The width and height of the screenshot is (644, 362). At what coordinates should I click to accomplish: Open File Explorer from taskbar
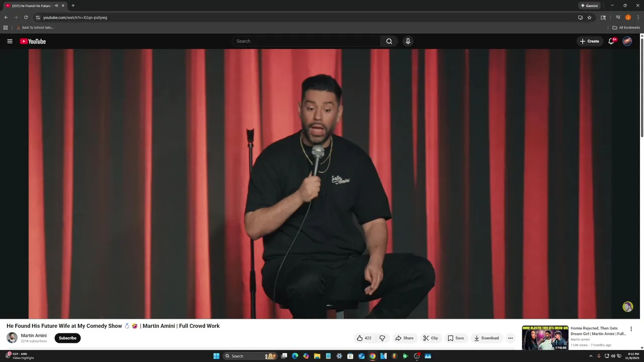tap(317, 356)
